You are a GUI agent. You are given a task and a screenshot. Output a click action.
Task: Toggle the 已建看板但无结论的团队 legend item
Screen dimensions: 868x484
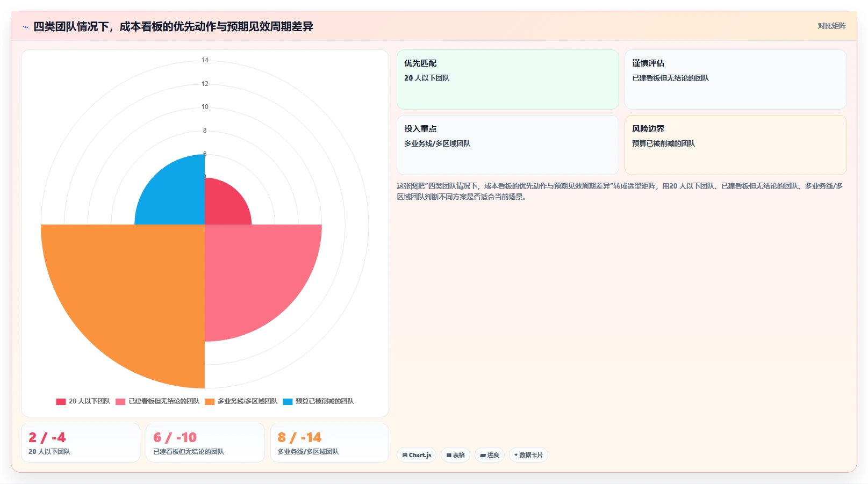157,401
